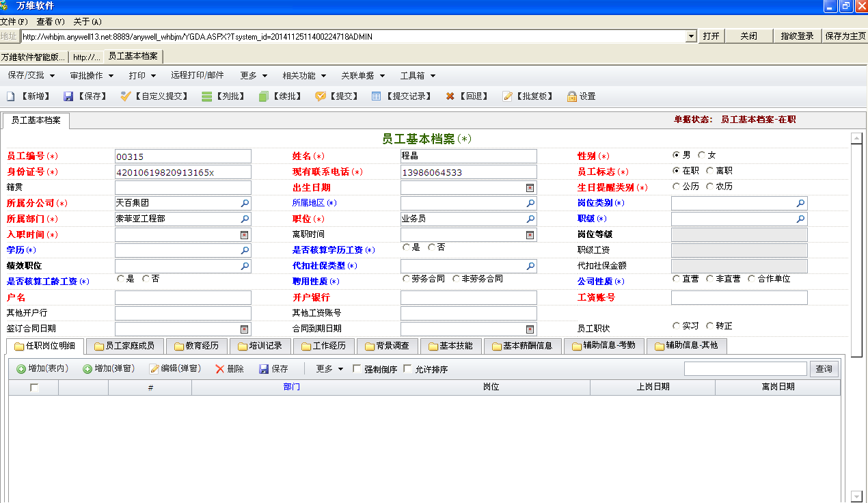The width and height of the screenshot is (868, 503).
Task: Click search icon in 所属分公司 field
Action: coord(245,204)
